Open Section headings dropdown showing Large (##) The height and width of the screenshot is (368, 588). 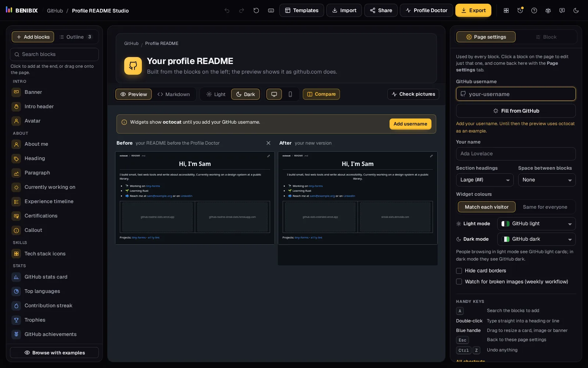point(485,180)
